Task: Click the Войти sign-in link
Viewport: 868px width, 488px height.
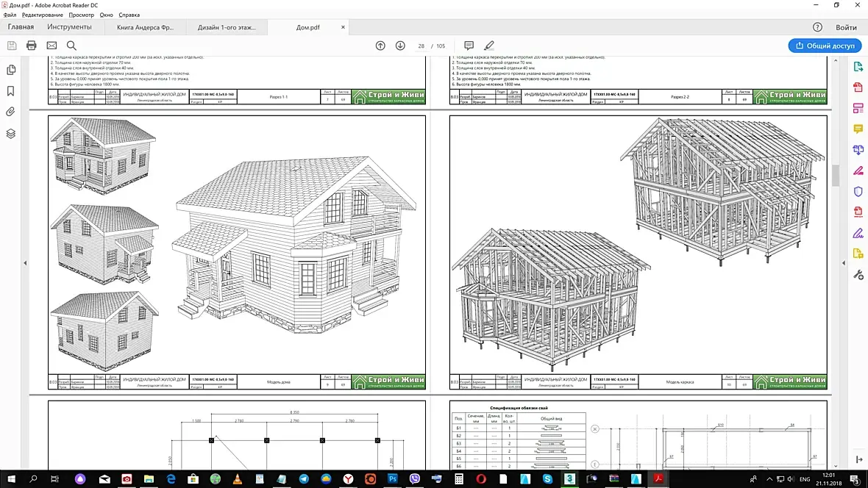Action: 846,27
